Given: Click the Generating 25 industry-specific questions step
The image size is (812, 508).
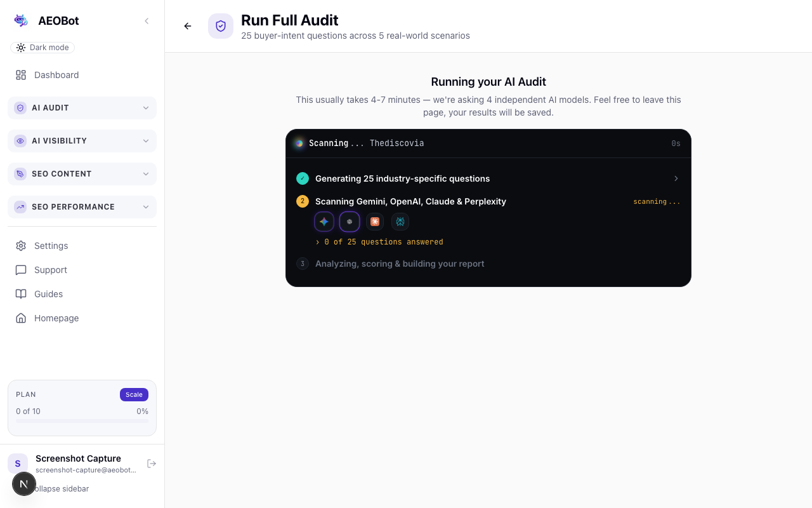Looking at the screenshot, I should 488,178.
